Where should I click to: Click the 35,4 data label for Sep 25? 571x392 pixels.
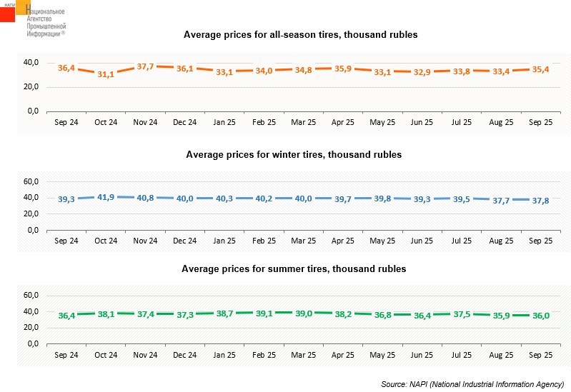[540, 69]
